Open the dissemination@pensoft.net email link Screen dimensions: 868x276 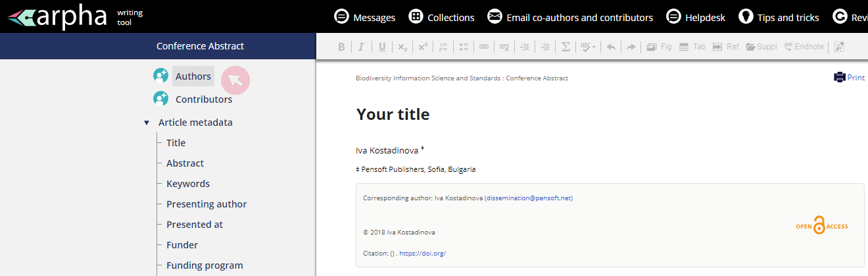[528, 198]
